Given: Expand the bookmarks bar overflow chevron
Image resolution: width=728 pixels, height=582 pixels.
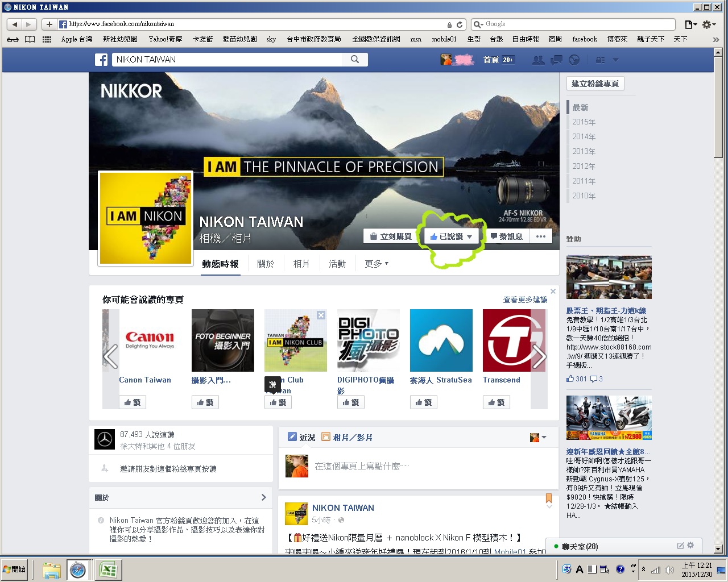Looking at the screenshot, I should tap(715, 39).
